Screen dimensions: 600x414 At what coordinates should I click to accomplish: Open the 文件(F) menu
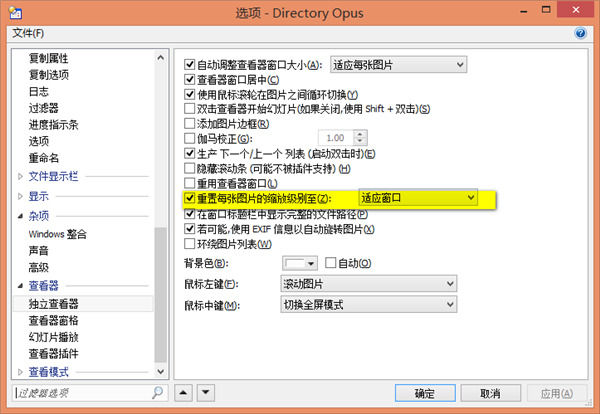click(28, 33)
